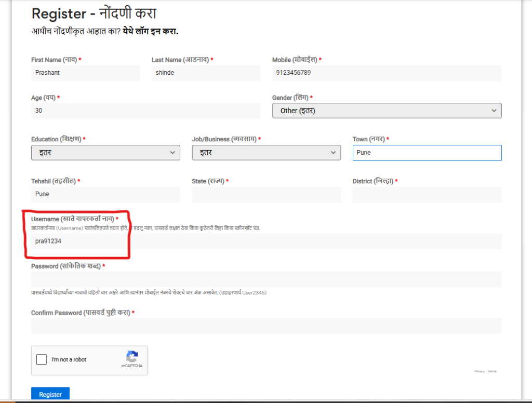This screenshot has height=403, width=532.
Task: Click the empty State field
Action: point(266,194)
